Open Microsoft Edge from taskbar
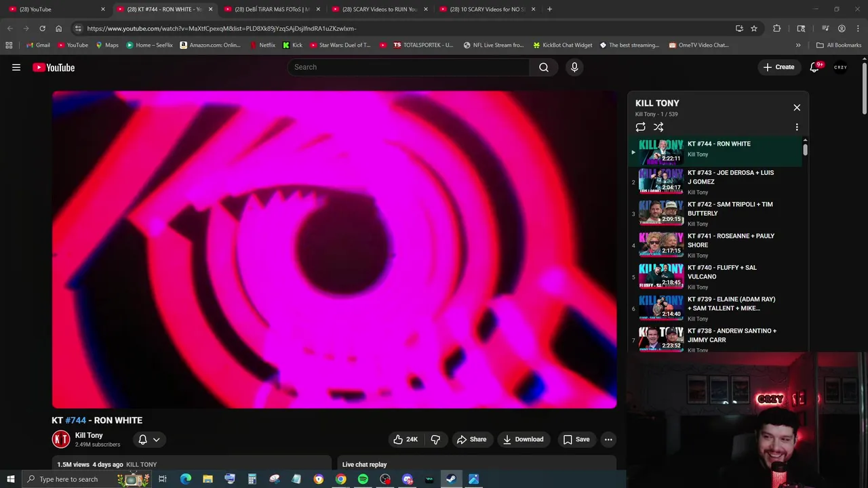This screenshot has height=488, width=868. pyautogui.click(x=185, y=479)
